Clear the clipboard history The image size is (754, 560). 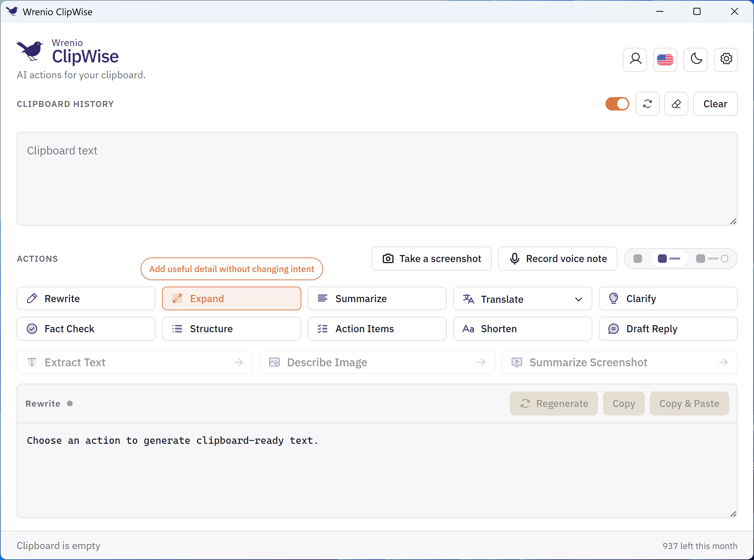point(715,104)
